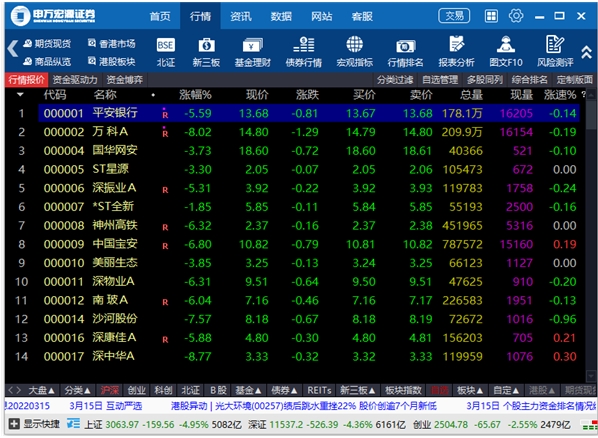Collapse the toolbar with double chevron

[586, 52]
